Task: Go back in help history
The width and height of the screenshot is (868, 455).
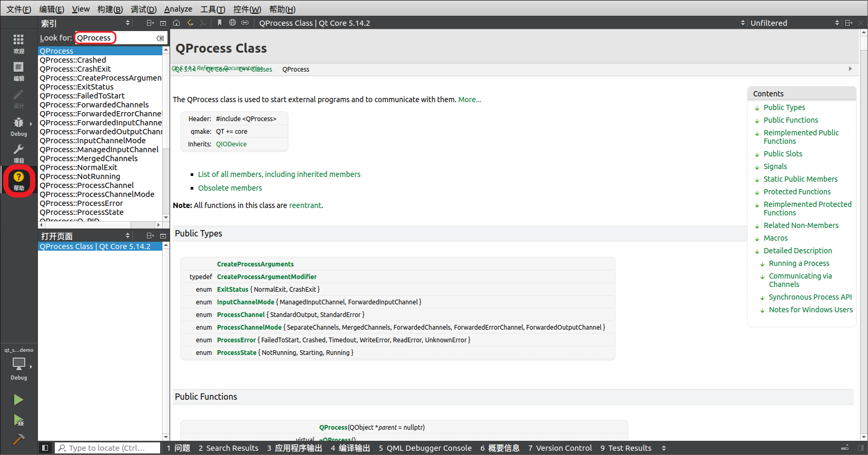Action: click(x=190, y=23)
